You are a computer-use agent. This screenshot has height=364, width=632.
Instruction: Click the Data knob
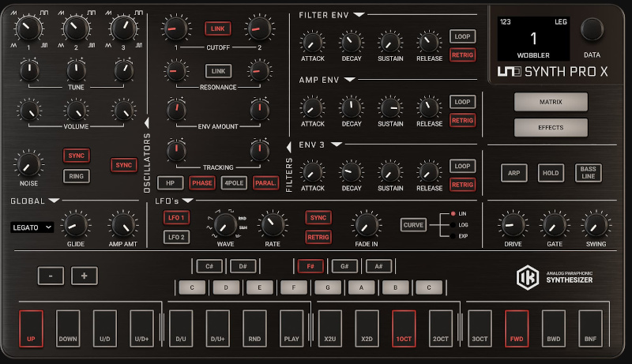(592, 29)
